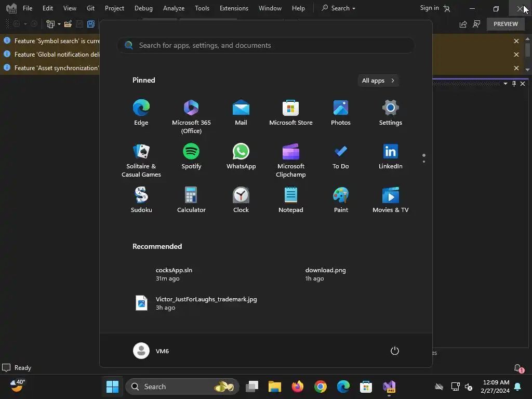Go to next pinned apps page dot
This screenshot has height=399, width=532.
click(x=424, y=162)
